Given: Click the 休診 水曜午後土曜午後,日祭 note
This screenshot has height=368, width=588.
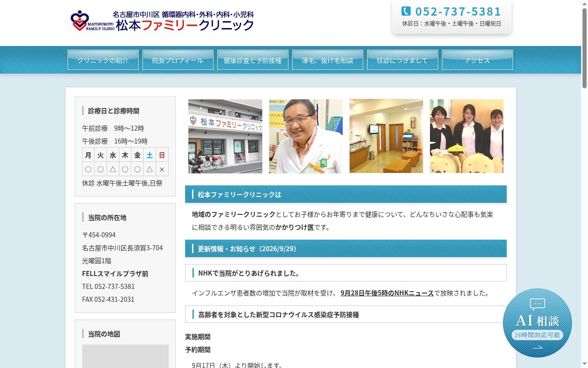Looking at the screenshot, I should (122, 183).
